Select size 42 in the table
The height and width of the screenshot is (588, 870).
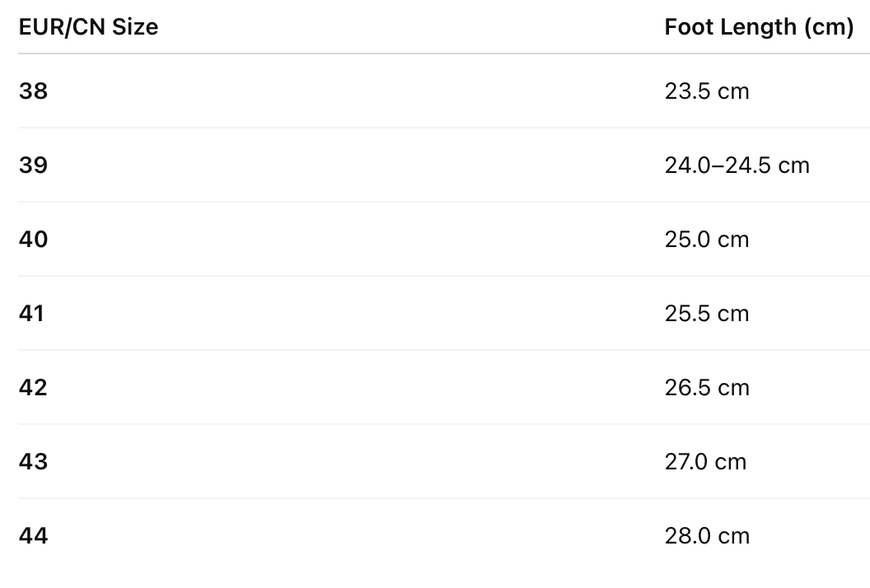[x=33, y=387]
